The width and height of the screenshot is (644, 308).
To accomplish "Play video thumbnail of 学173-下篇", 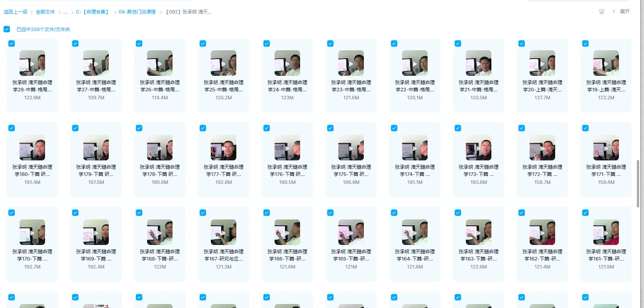I will tap(479, 148).
